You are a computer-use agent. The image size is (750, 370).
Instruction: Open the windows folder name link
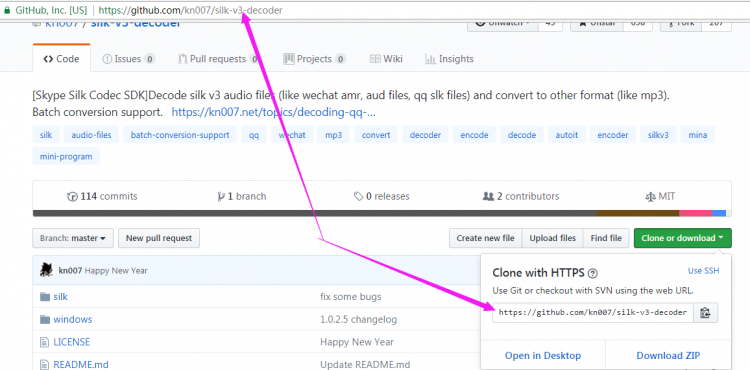tap(73, 319)
